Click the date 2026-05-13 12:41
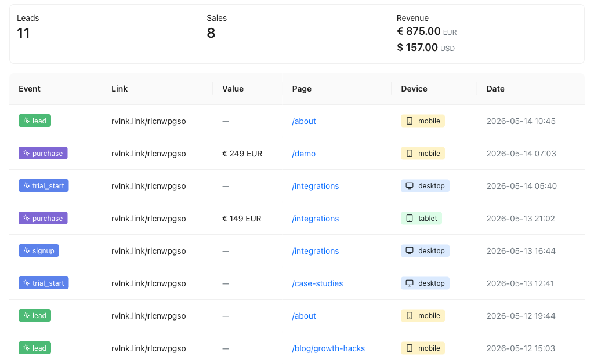 [520, 284]
